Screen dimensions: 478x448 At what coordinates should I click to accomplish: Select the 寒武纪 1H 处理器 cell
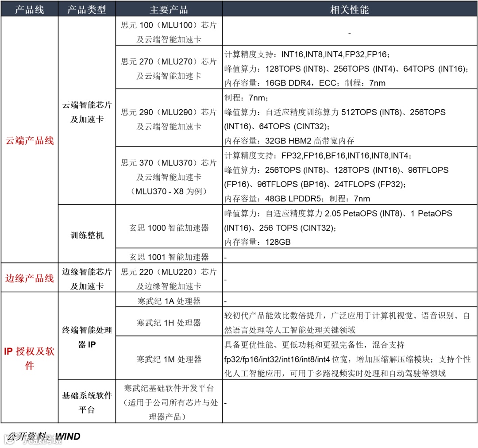coord(169,321)
